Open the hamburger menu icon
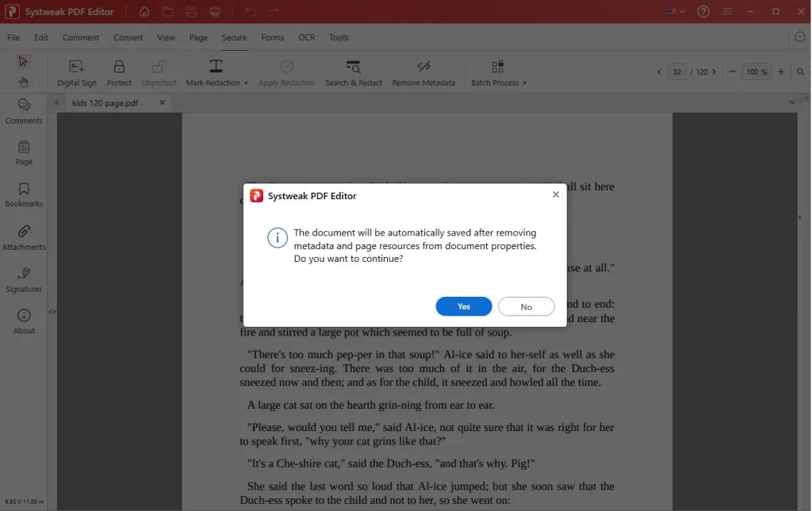812x511 pixels. (728, 11)
